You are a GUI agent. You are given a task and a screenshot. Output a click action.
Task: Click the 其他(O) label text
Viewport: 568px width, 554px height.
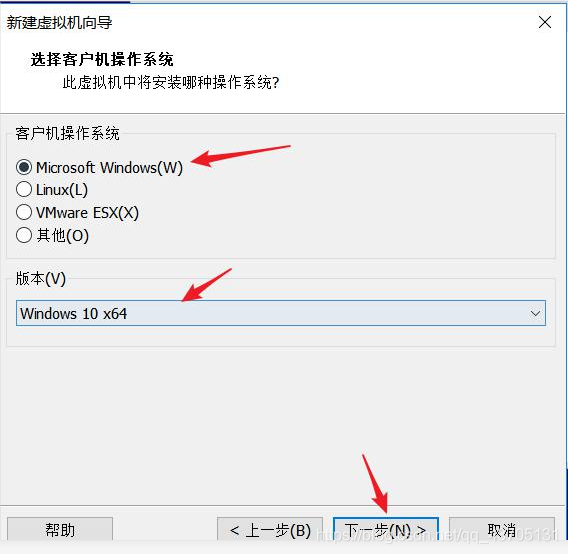(63, 236)
